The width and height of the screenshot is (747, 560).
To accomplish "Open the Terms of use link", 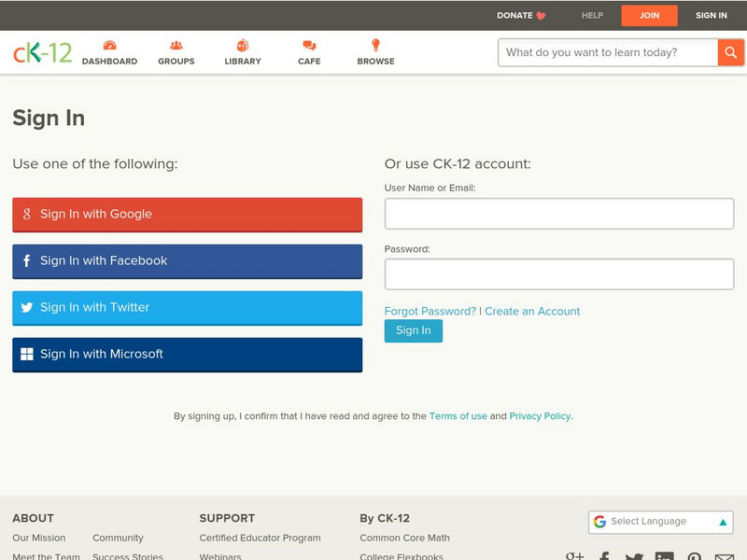I will pyautogui.click(x=458, y=416).
